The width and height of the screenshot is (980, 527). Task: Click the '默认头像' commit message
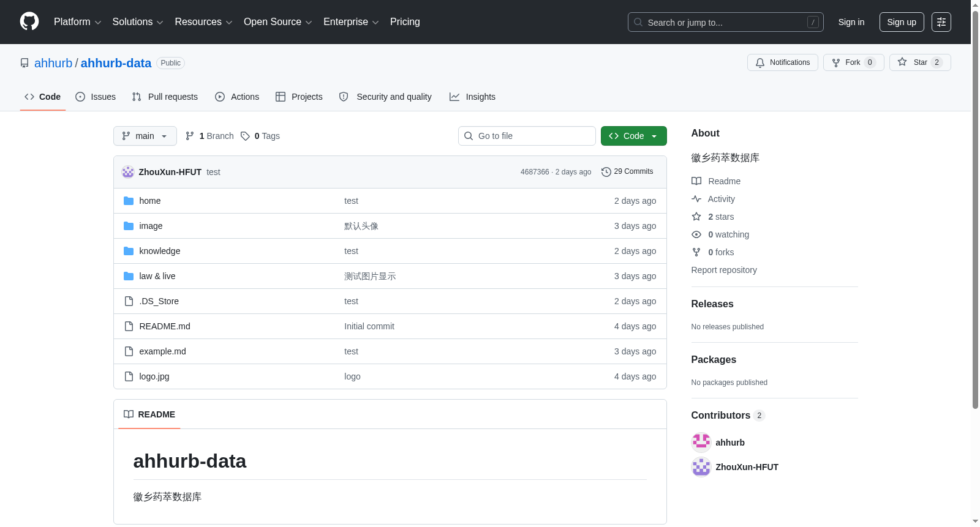[361, 226]
